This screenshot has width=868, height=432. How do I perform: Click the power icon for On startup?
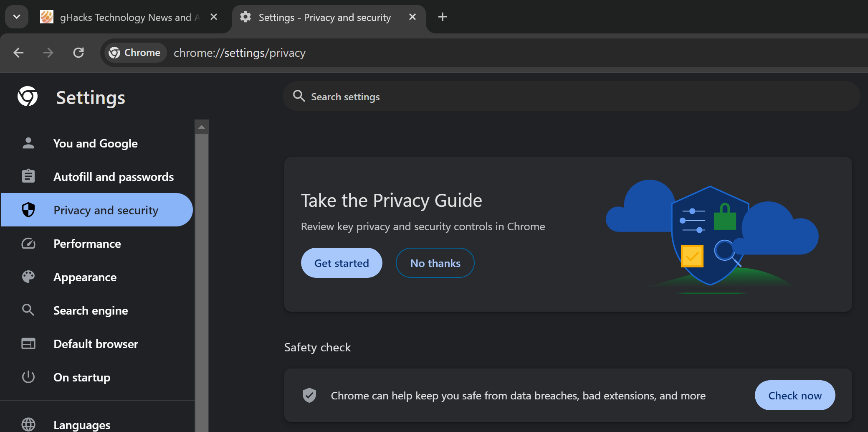[28, 377]
